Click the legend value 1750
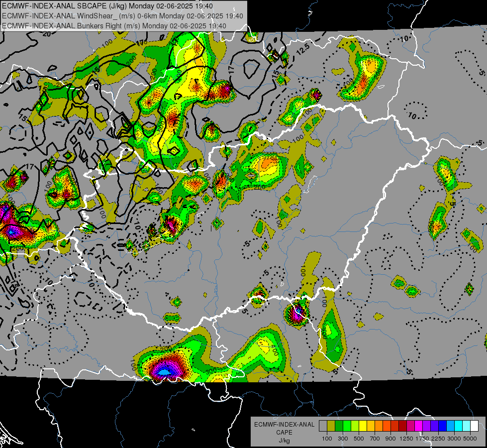487x448 pixels. click(422, 439)
